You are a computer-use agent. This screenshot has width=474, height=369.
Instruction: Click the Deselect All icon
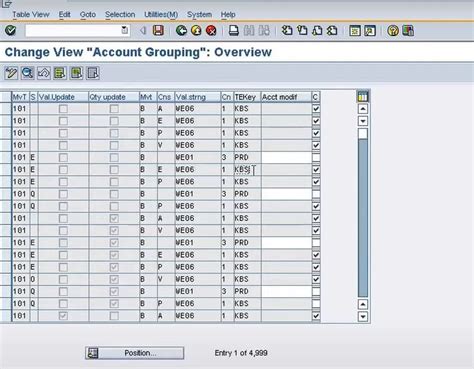pyautogui.click(x=93, y=73)
